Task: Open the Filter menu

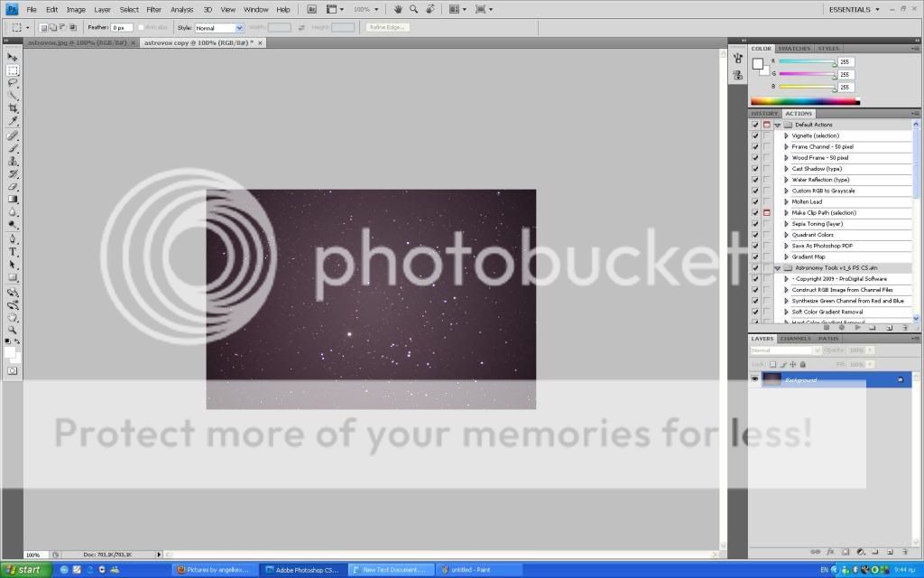Action: (x=154, y=9)
